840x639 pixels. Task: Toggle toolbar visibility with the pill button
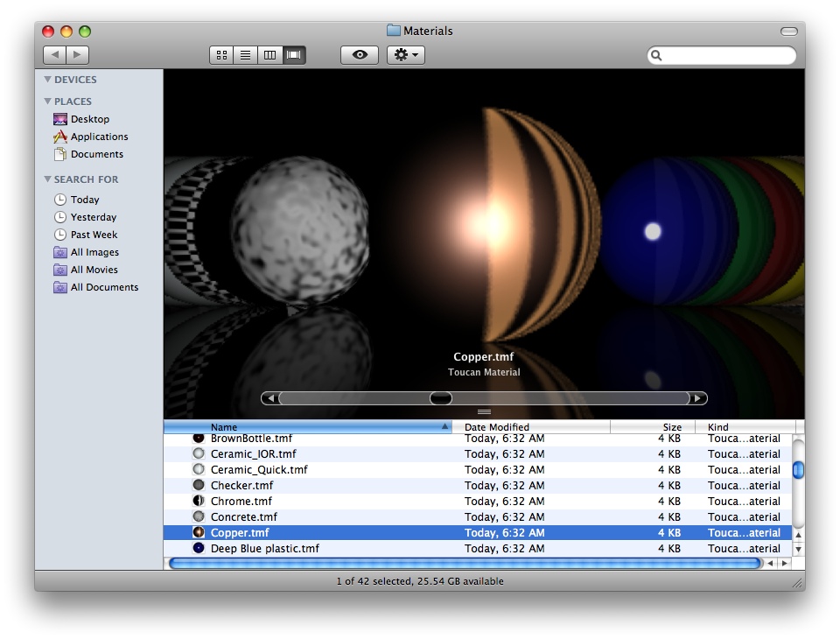(788, 32)
